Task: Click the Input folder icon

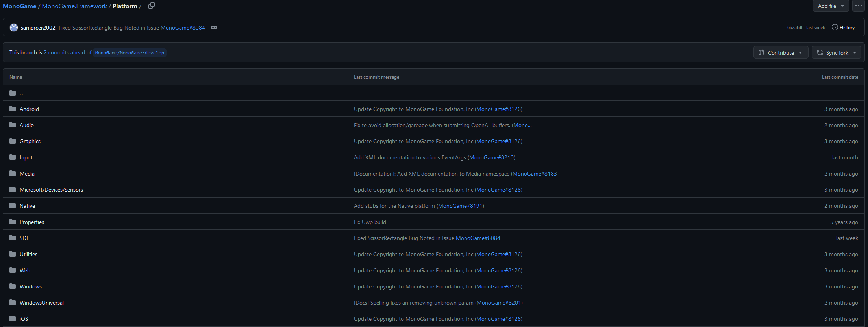Action: click(13, 157)
